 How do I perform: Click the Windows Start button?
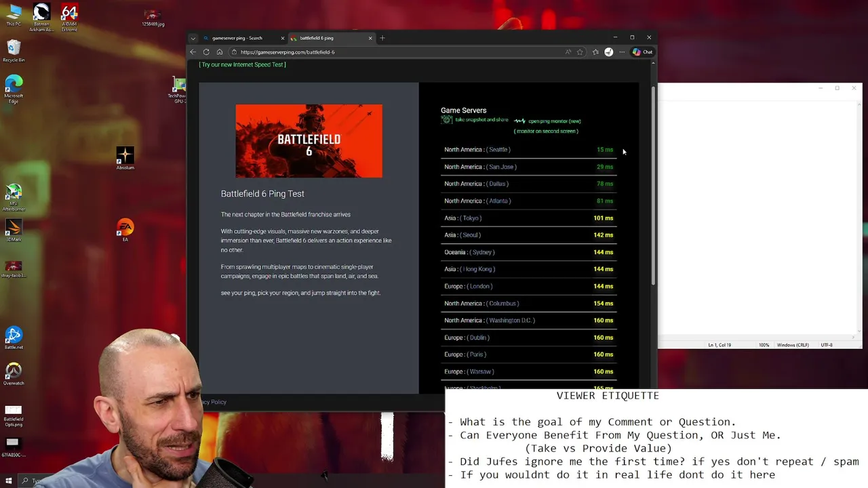pyautogui.click(x=8, y=481)
